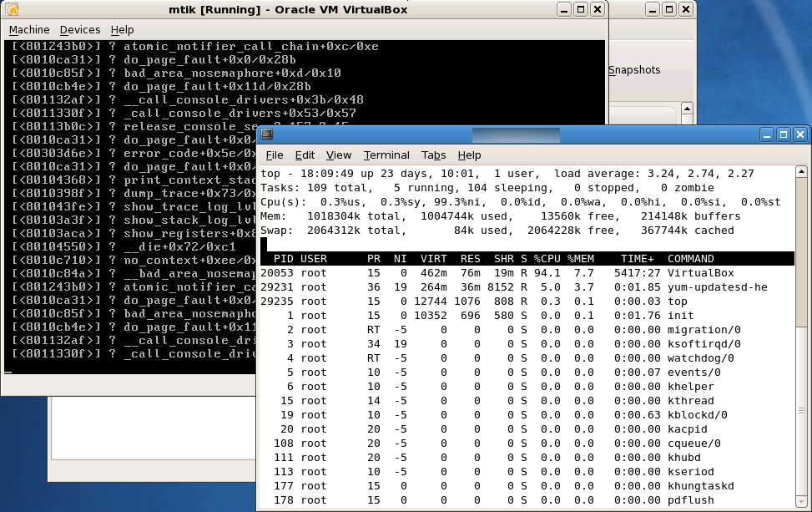
Task: Click the top process command name
Action: click(x=678, y=302)
